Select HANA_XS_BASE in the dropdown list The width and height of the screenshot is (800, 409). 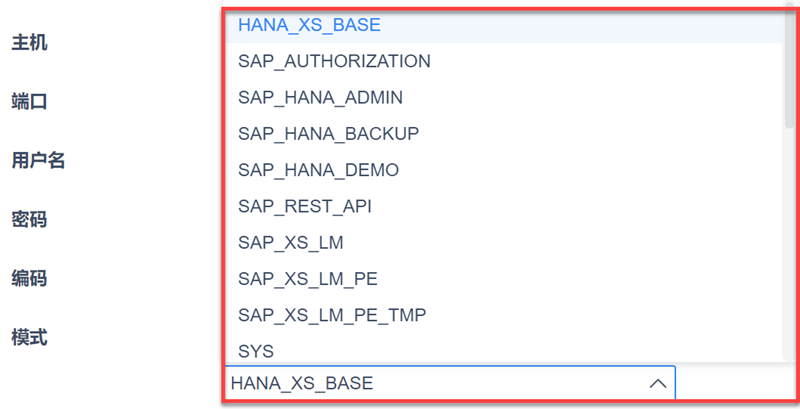tap(309, 25)
